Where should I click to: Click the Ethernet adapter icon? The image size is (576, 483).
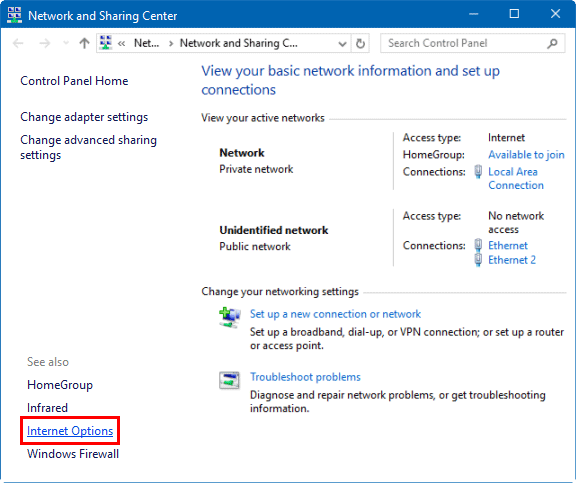pyautogui.click(x=478, y=245)
